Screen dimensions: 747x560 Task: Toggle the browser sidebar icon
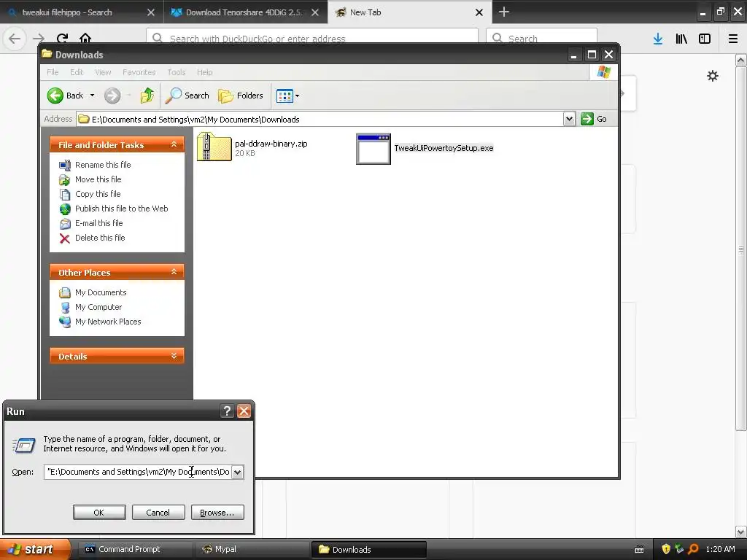coord(705,39)
